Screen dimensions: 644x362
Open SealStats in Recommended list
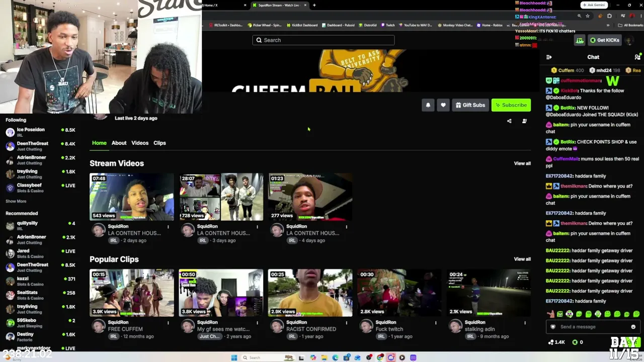(40, 295)
